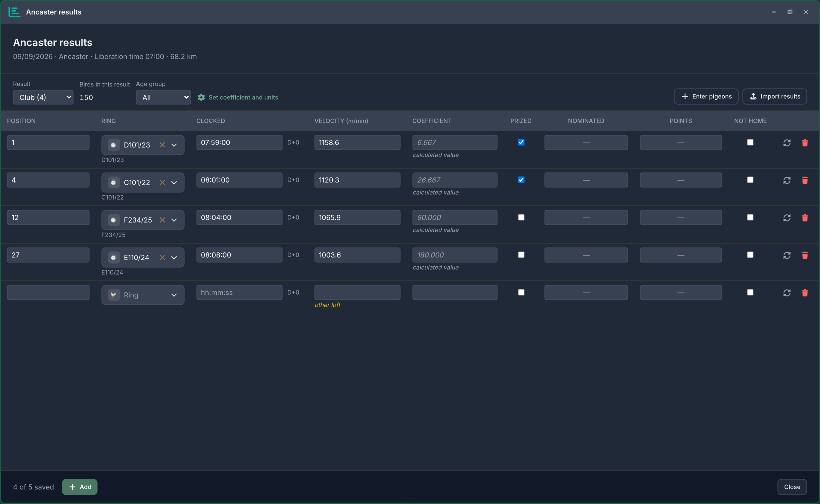The image size is (820, 504).
Task: Clear the F234/25 ring selection with X
Action: tap(162, 220)
